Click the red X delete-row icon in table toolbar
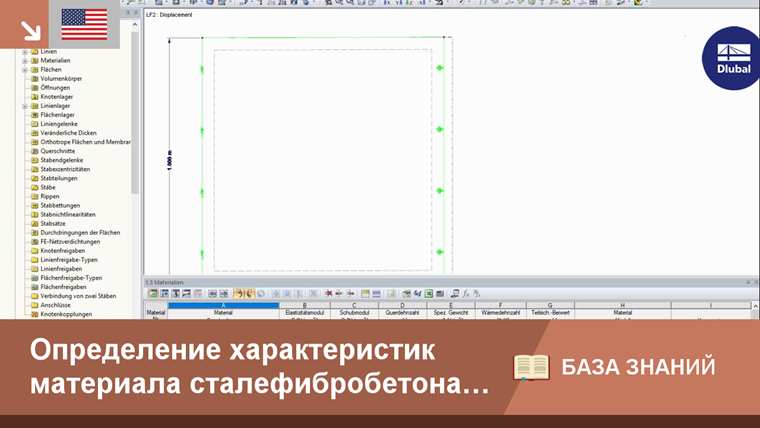760x428 pixels. (x=328, y=294)
